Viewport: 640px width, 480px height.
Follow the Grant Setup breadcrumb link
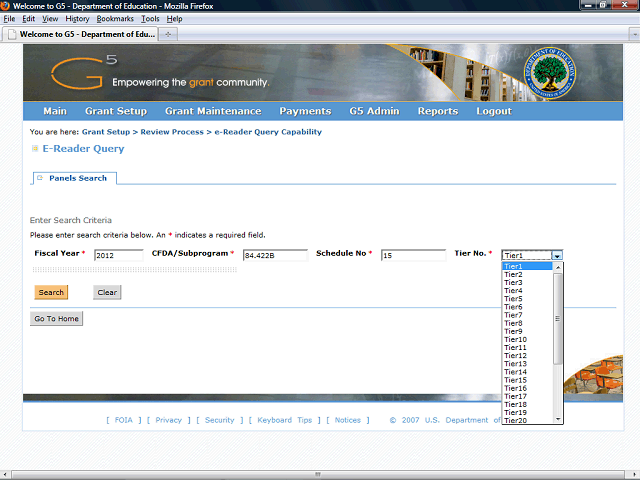(106, 132)
